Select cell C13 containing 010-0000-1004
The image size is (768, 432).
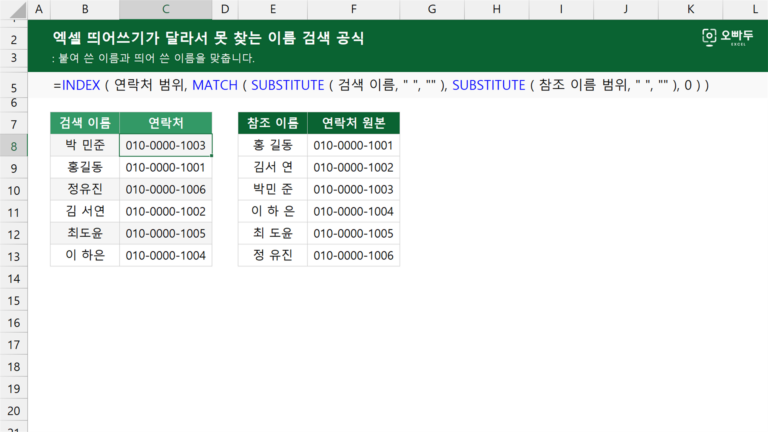click(166, 255)
